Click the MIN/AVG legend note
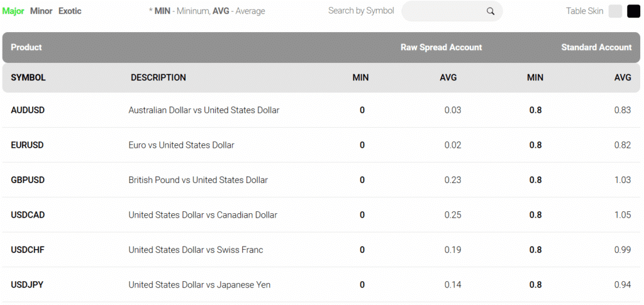 (207, 11)
